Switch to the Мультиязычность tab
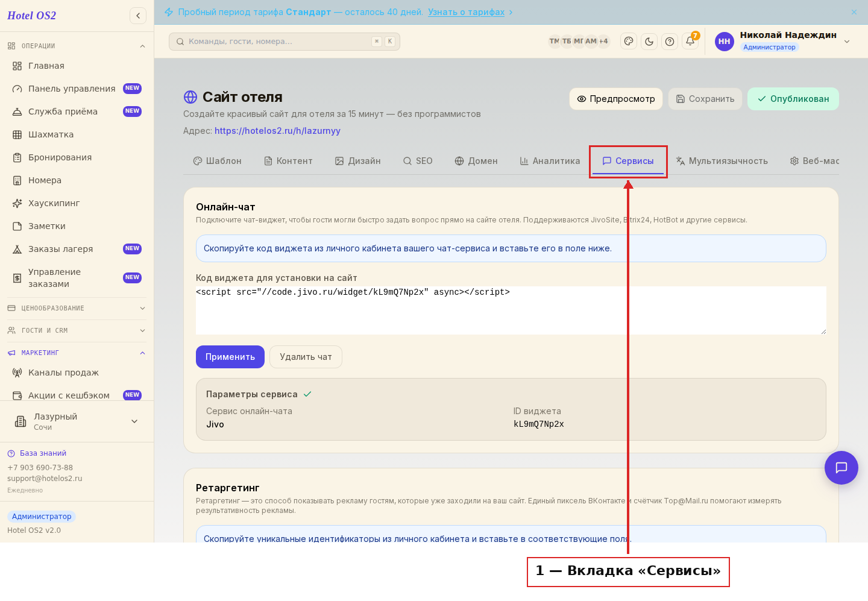This screenshot has width=868, height=601. [x=722, y=161]
